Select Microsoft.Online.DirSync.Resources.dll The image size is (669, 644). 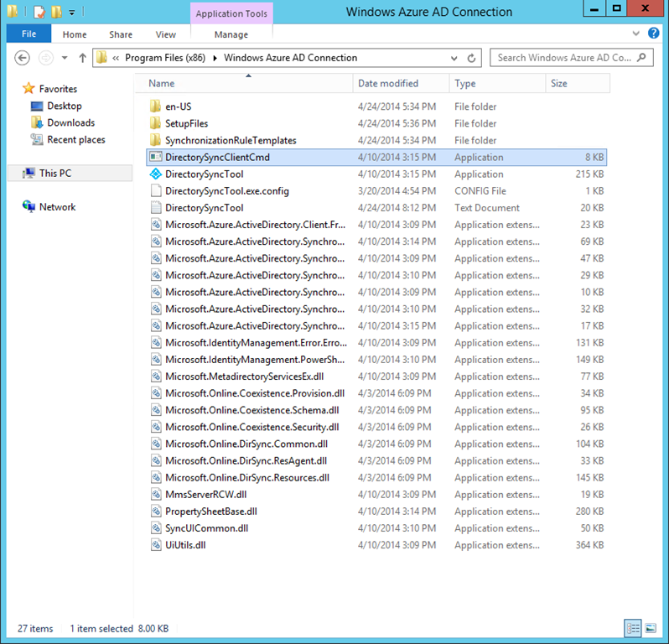tap(247, 478)
